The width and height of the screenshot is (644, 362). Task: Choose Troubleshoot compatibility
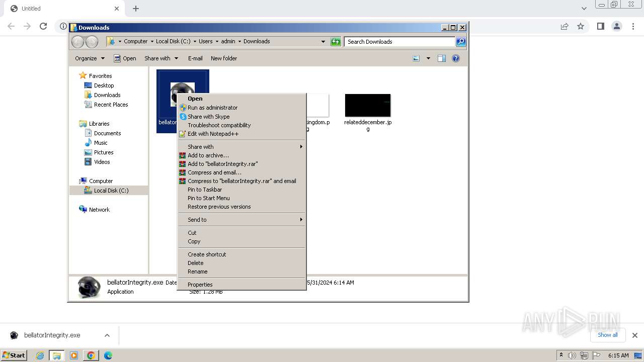click(x=242, y=125)
